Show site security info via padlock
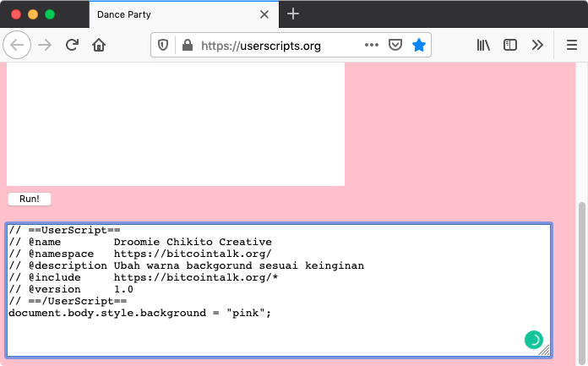588x366 pixels. click(x=188, y=45)
